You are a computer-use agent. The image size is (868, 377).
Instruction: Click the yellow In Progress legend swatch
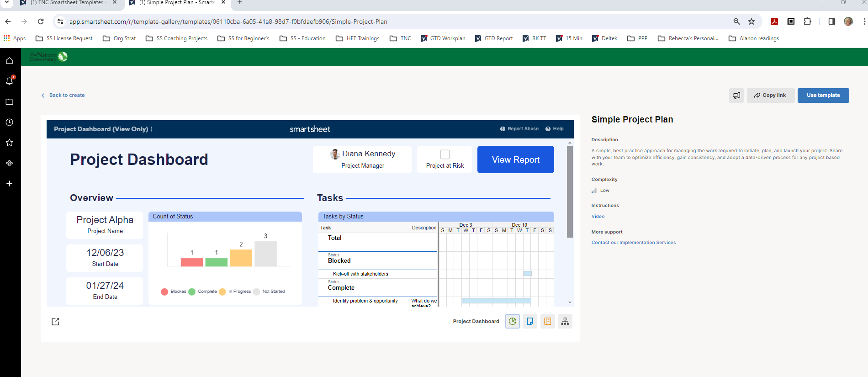pos(222,292)
